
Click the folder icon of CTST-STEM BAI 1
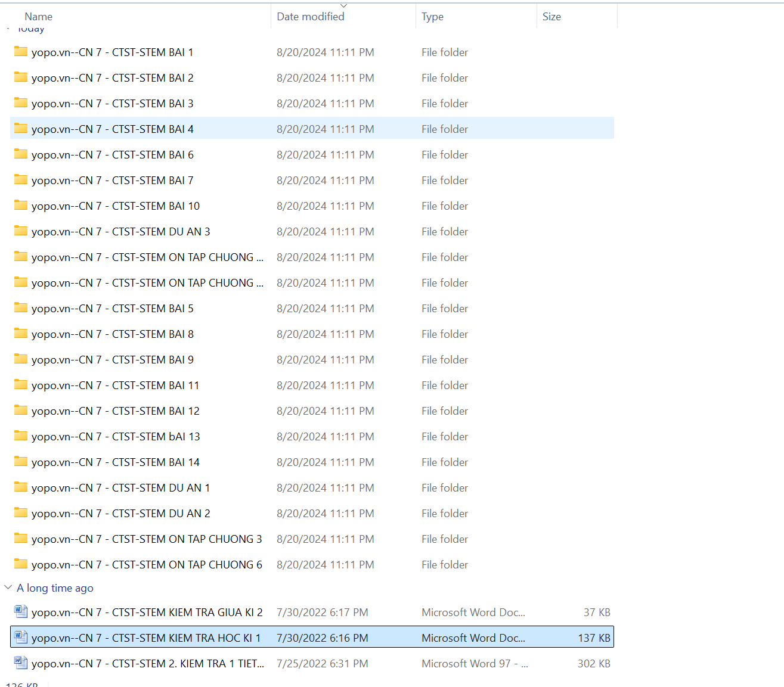pos(21,52)
